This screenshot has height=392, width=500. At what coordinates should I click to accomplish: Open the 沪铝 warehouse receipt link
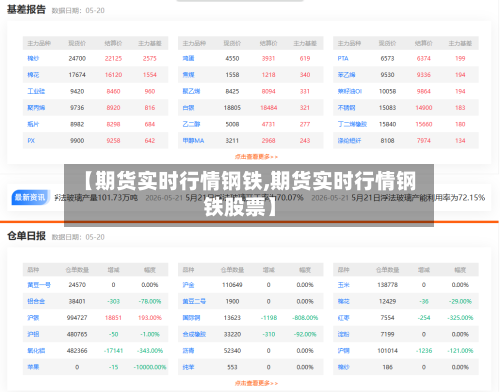click(x=33, y=334)
